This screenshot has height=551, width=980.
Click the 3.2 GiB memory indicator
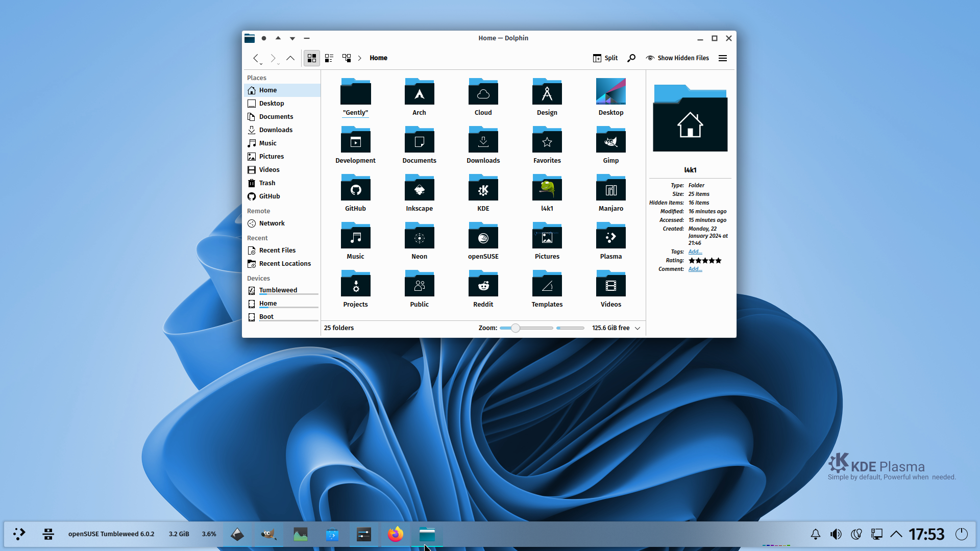[x=179, y=534]
